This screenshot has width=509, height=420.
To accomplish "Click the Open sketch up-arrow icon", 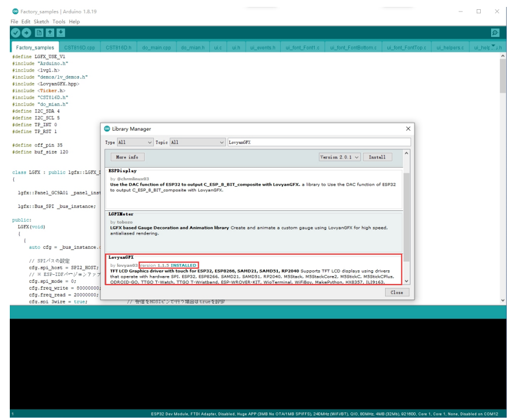I will (50, 33).
